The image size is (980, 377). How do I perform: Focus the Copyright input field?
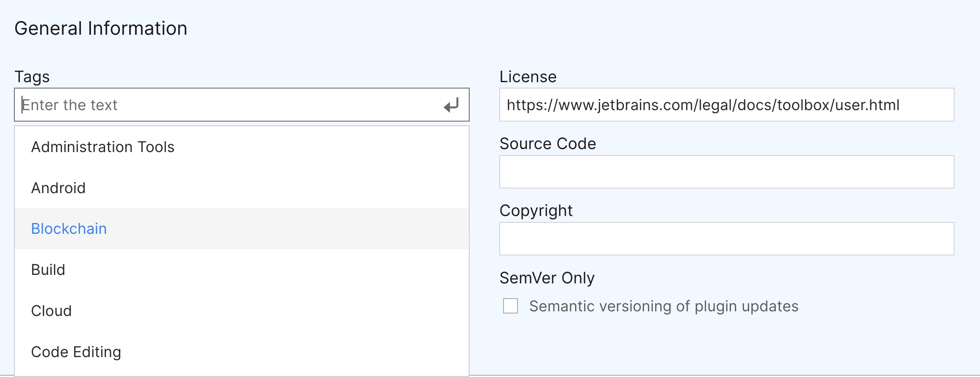click(x=727, y=238)
